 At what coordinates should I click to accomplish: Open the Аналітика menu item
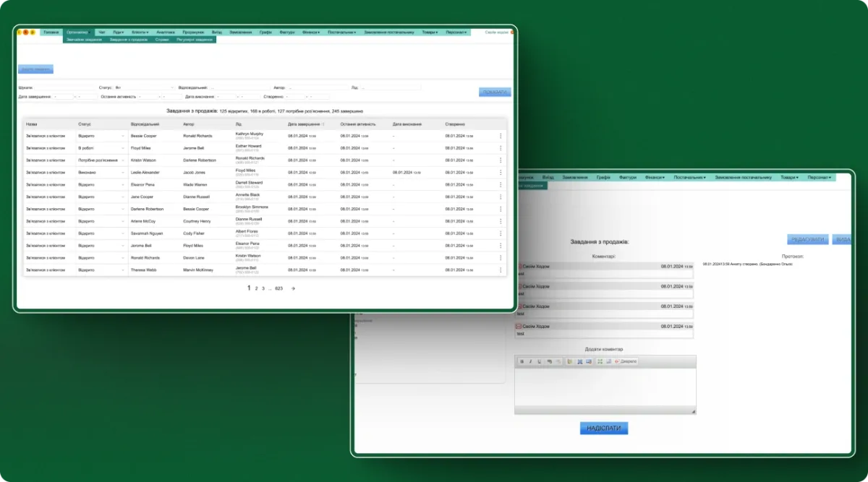tap(166, 33)
